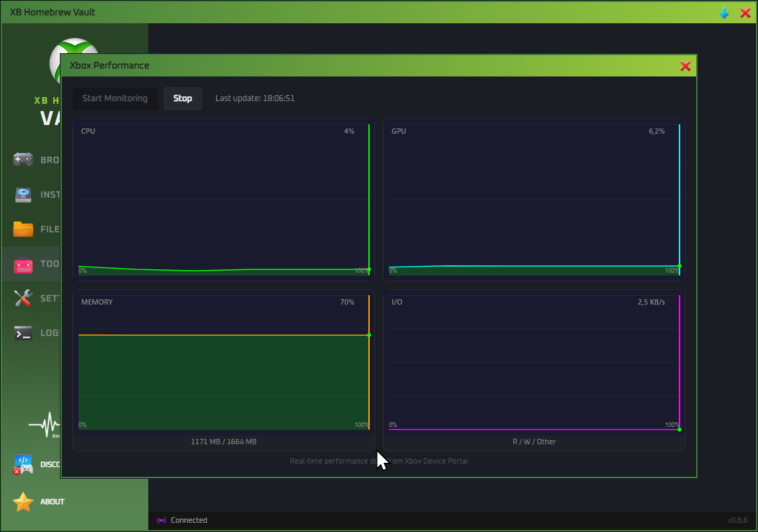The height and width of the screenshot is (532, 758).
Task: Close the Xbox Performance dialog
Action: (x=685, y=66)
